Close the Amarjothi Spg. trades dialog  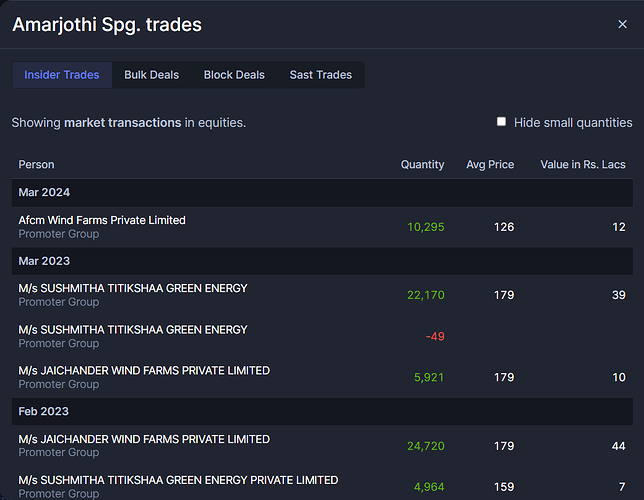[x=622, y=24]
